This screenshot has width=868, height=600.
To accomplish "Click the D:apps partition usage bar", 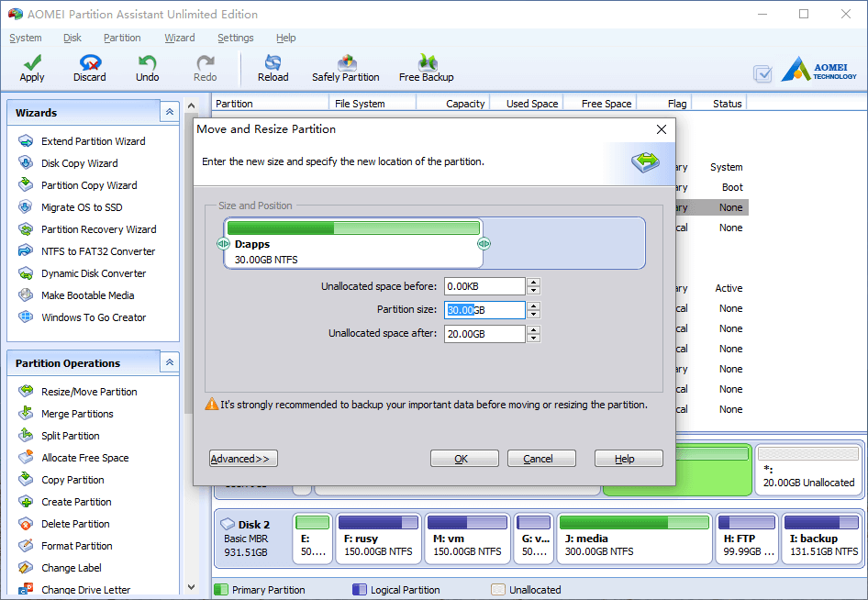I will click(353, 228).
